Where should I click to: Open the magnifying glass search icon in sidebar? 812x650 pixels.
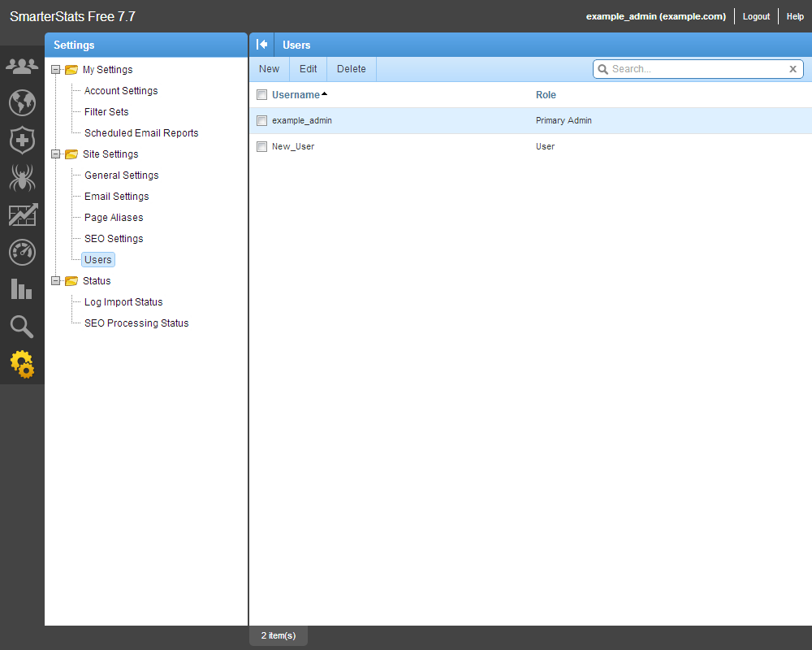(x=22, y=327)
